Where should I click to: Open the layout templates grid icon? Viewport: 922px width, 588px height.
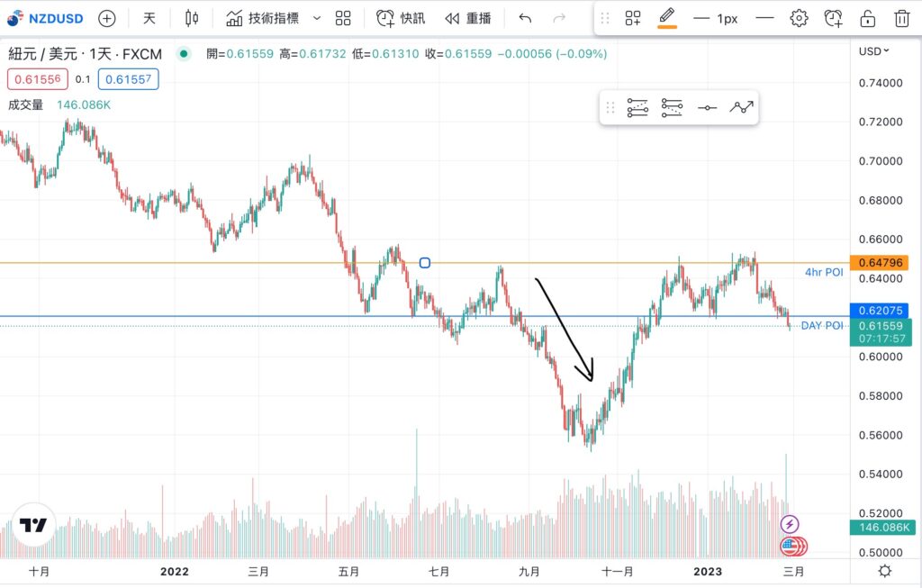point(343,18)
